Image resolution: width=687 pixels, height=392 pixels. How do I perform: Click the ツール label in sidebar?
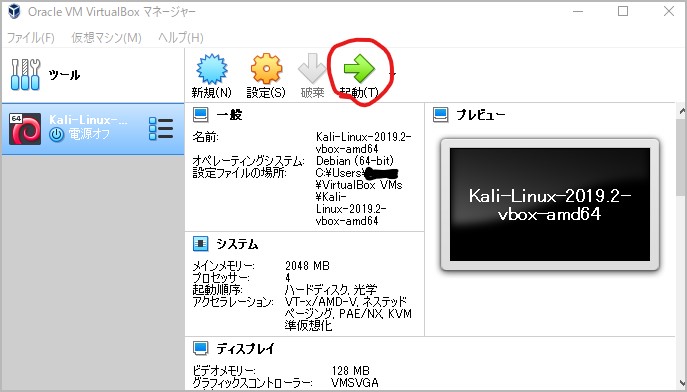click(64, 75)
